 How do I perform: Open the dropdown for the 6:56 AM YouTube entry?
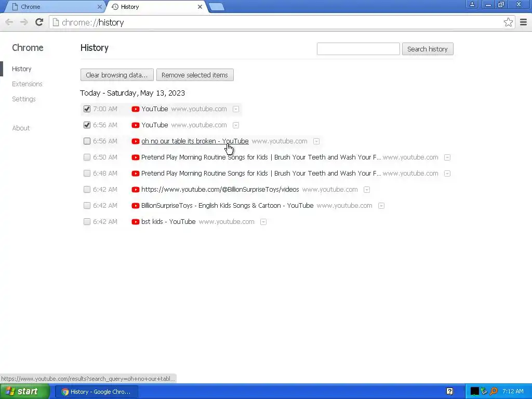click(x=236, y=125)
